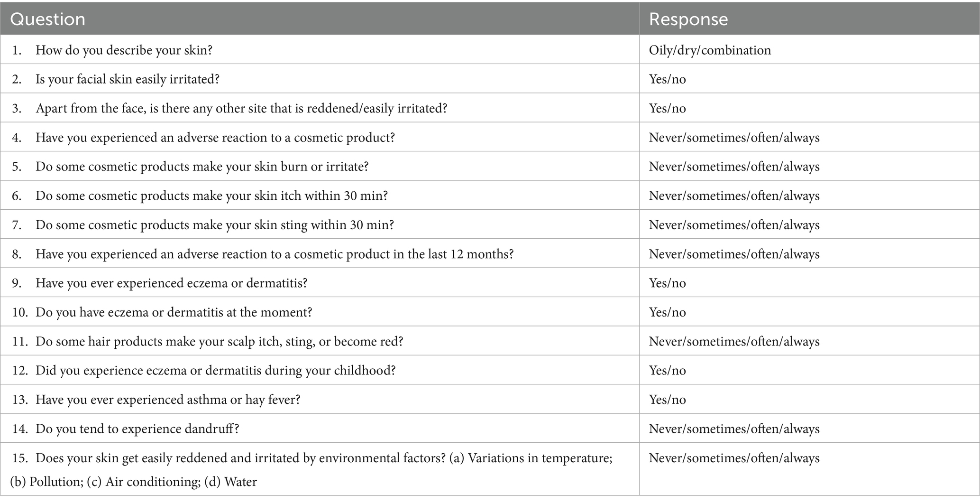This screenshot has width=980, height=504.
Task: Click question 11 about hair products and scalp
Action: 220,341
